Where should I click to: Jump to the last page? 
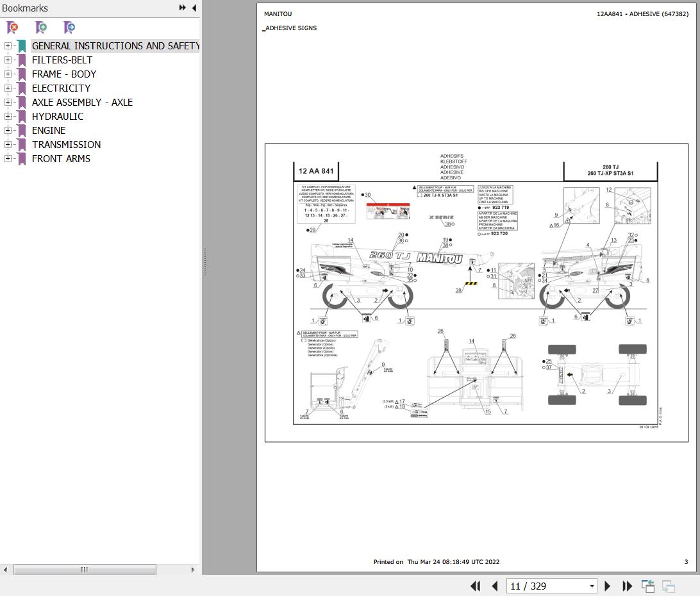(627, 586)
